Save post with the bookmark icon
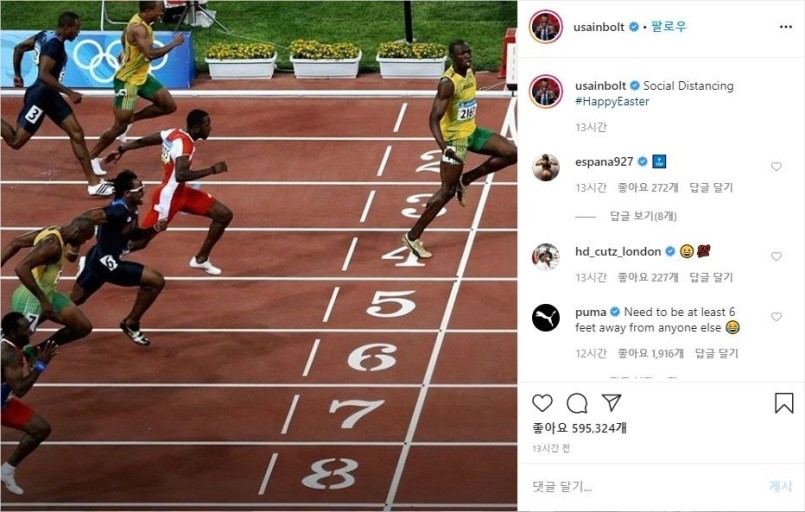 pyautogui.click(x=784, y=403)
